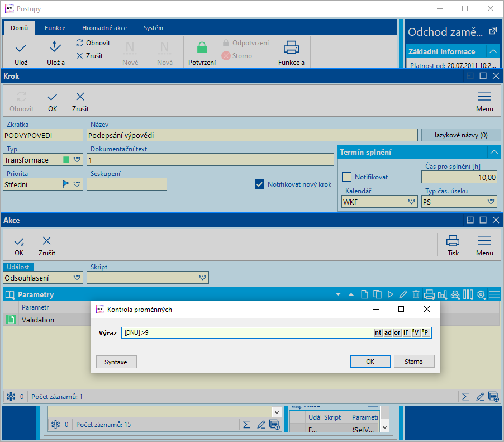Click the snowflake icon in Akce status bar
Screen dimensions: 504x442
tap(11, 396)
